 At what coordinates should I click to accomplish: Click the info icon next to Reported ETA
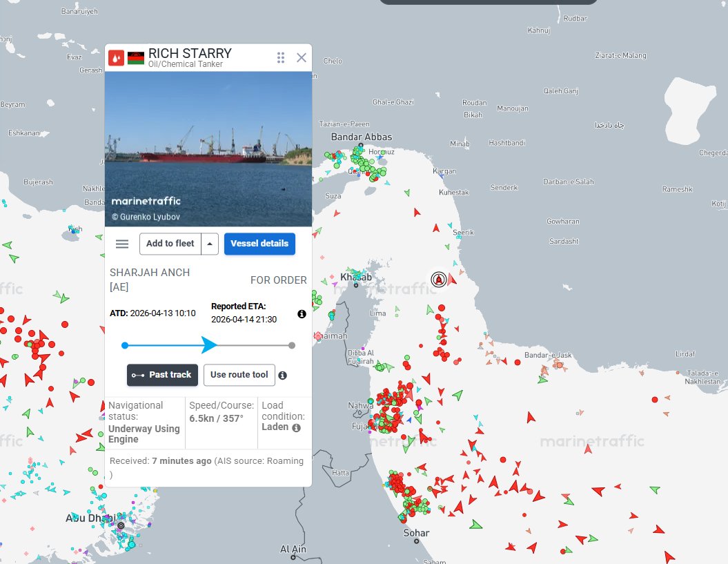coord(302,313)
